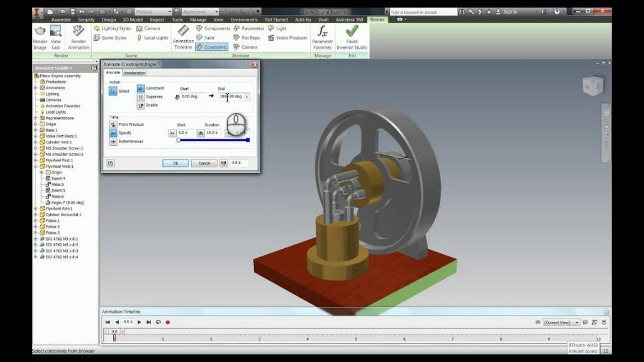Select Animate Components tool
The image size is (644, 362).
(x=213, y=28)
